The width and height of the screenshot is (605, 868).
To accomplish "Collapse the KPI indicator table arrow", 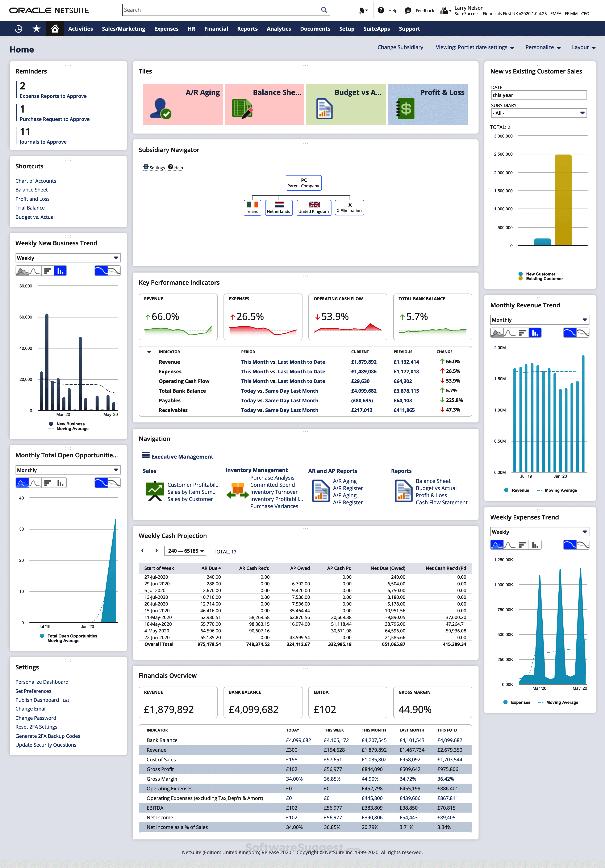I will pyautogui.click(x=149, y=351).
